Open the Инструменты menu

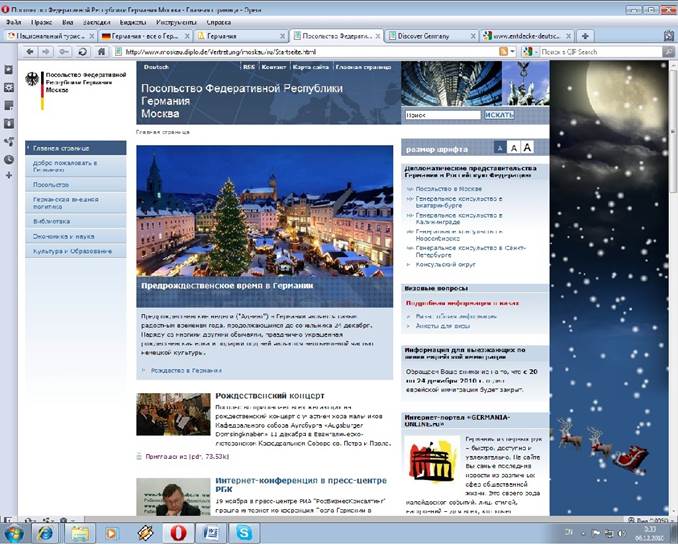176,20
